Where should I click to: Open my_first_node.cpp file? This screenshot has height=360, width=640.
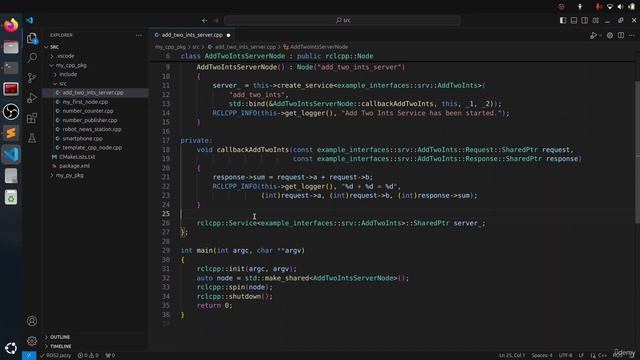85,102
